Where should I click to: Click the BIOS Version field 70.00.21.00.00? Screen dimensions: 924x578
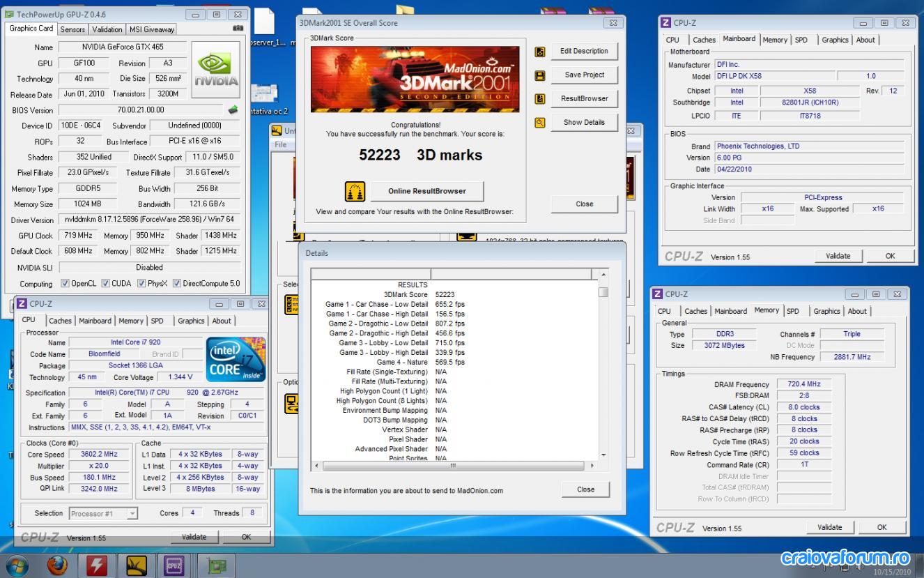tap(141, 110)
